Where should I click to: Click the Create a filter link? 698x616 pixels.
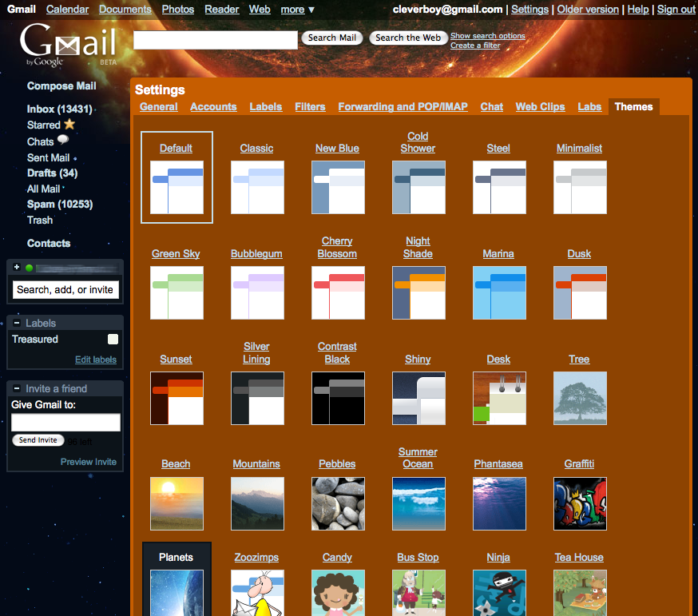(475, 46)
